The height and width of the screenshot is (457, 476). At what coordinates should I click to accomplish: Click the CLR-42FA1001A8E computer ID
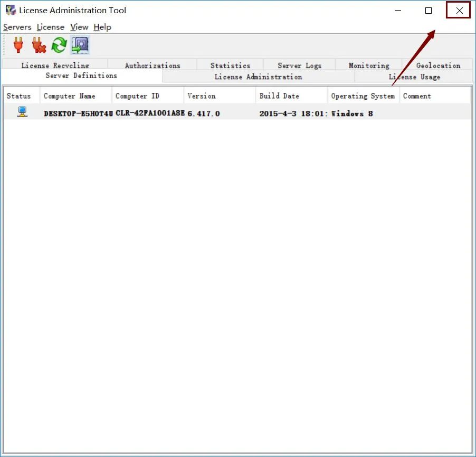tap(150, 113)
